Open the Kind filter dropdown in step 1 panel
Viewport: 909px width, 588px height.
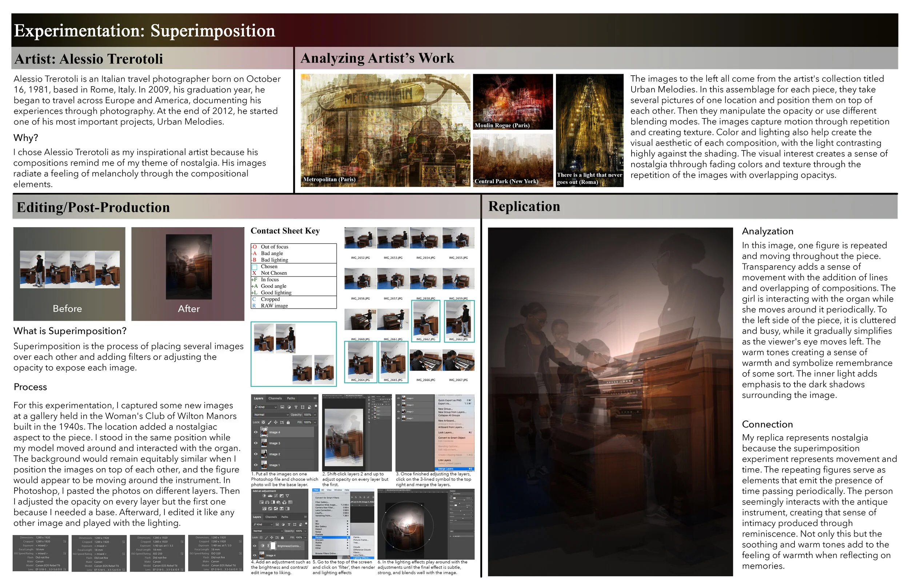click(x=265, y=407)
